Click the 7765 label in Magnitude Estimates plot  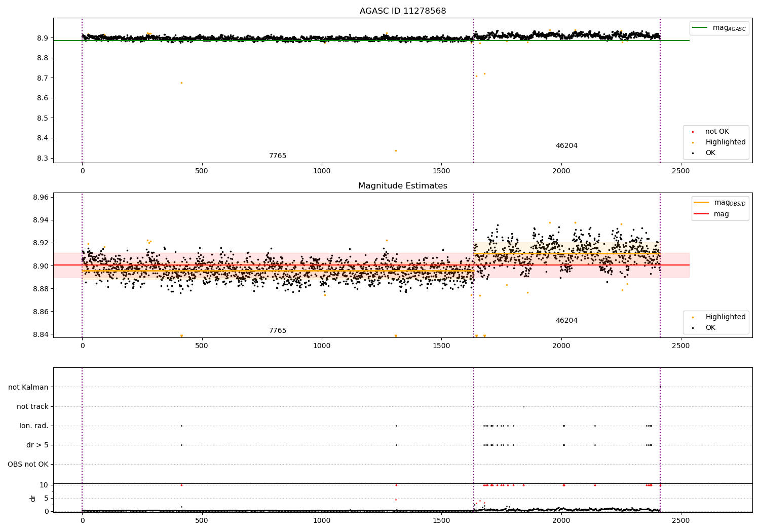278,331
